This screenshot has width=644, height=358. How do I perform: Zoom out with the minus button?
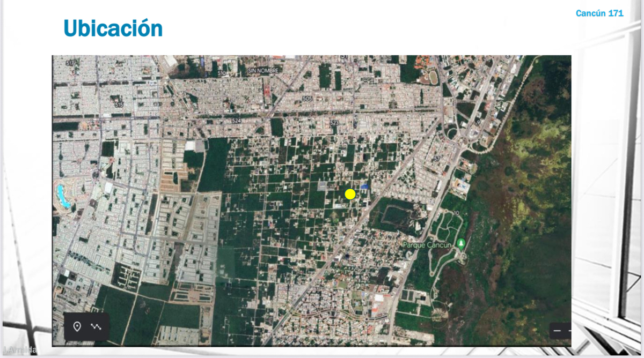[x=557, y=331]
